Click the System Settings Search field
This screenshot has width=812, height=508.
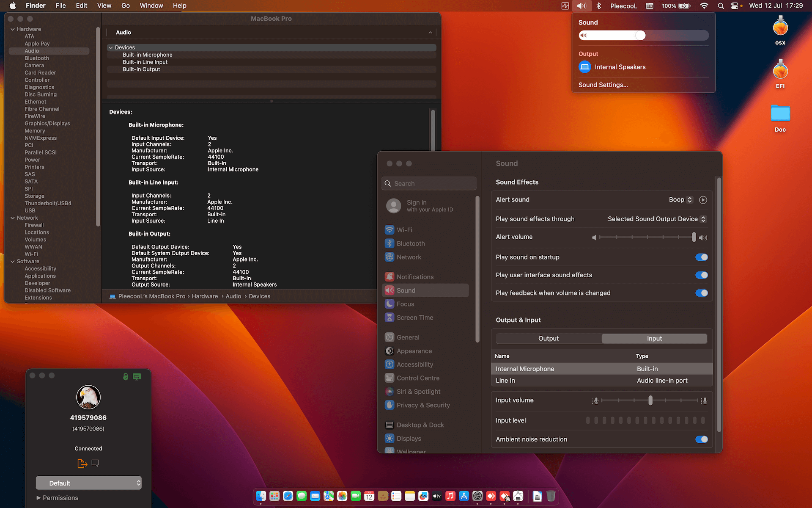[x=429, y=184]
